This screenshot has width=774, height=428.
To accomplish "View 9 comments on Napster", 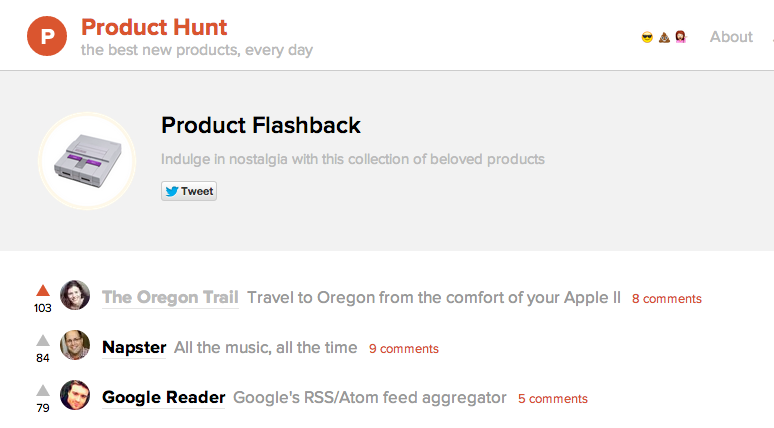I will pyautogui.click(x=404, y=349).
